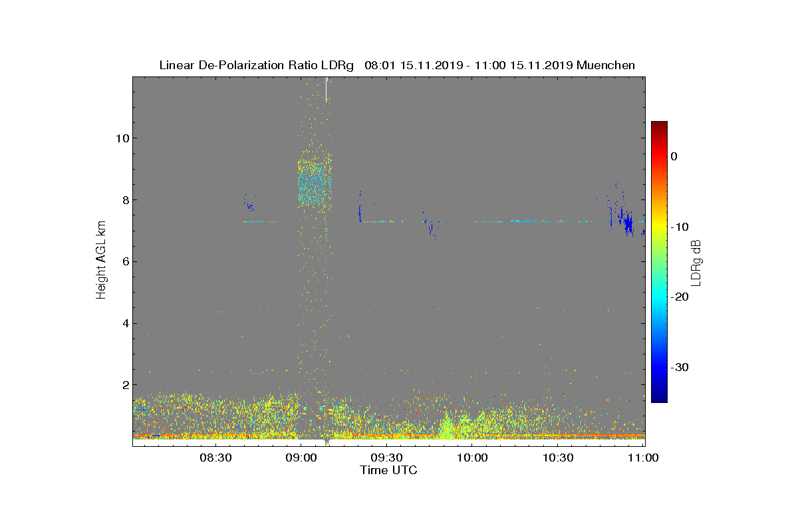
Task: Pick the dark red top of the colorbar
Action: tap(659, 125)
